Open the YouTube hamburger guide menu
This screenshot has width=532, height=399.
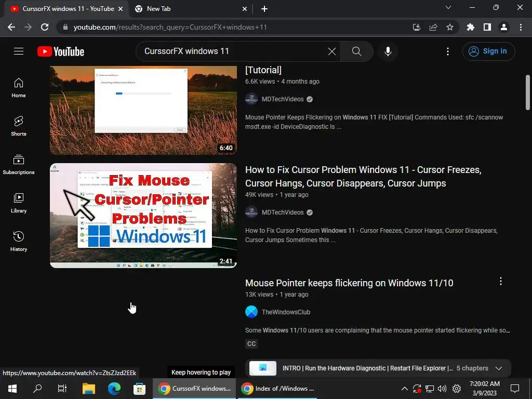pyautogui.click(x=19, y=51)
